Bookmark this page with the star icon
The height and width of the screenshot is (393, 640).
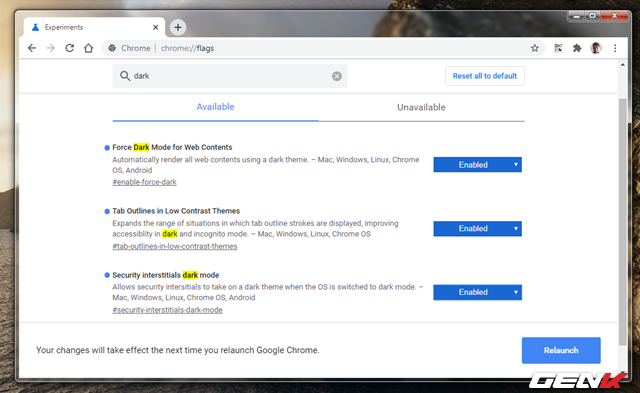point(535,48)
